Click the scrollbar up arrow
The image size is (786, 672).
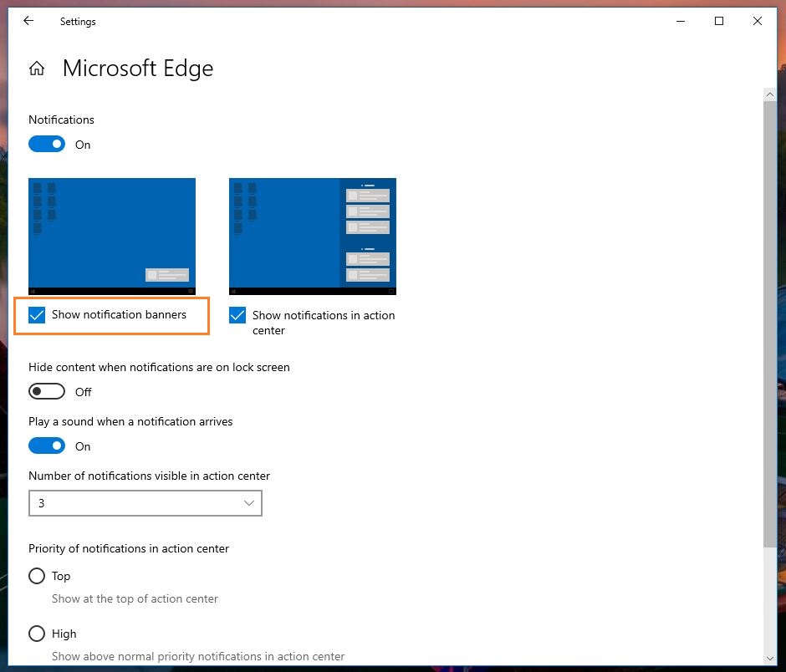770,94
